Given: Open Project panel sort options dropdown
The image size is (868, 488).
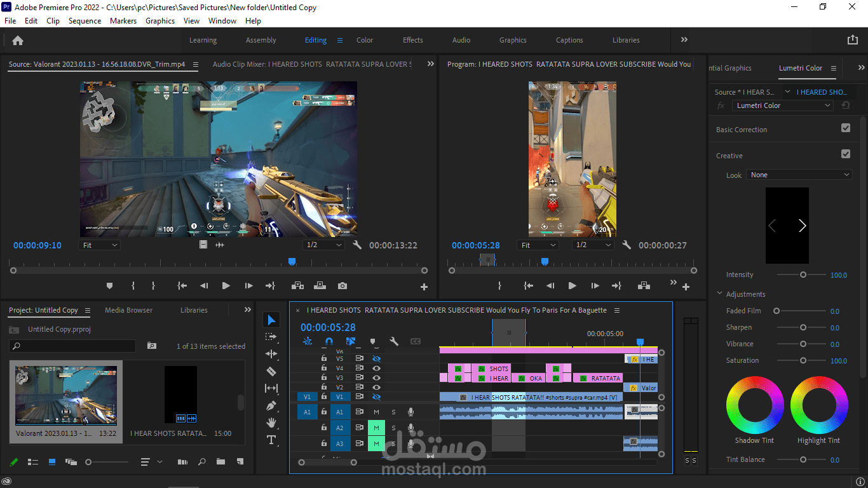Looking at the screenshot, I should [152, 461].
